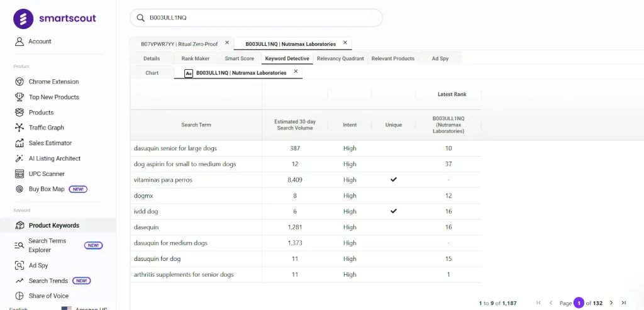This screenshot has width=644, height=310.
Task: Click the Aa icon on the keyword sub-tab
Action: tap(189, 73)
